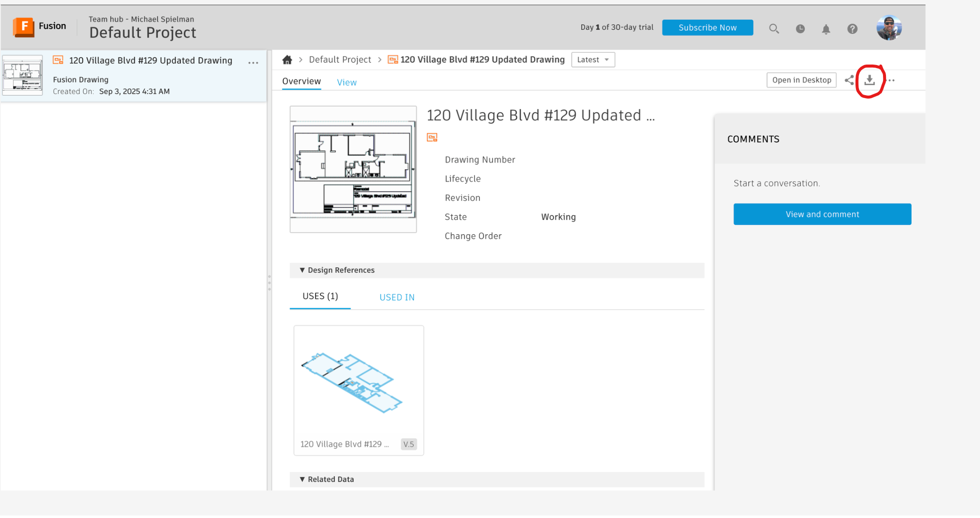Click the drawing name in the breadcrumb
The image size is (980, 518).
(482, 60)
